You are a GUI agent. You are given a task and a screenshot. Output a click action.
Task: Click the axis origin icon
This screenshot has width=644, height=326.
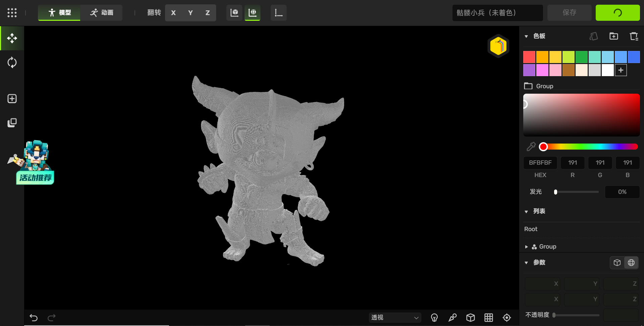pos(279,13)
